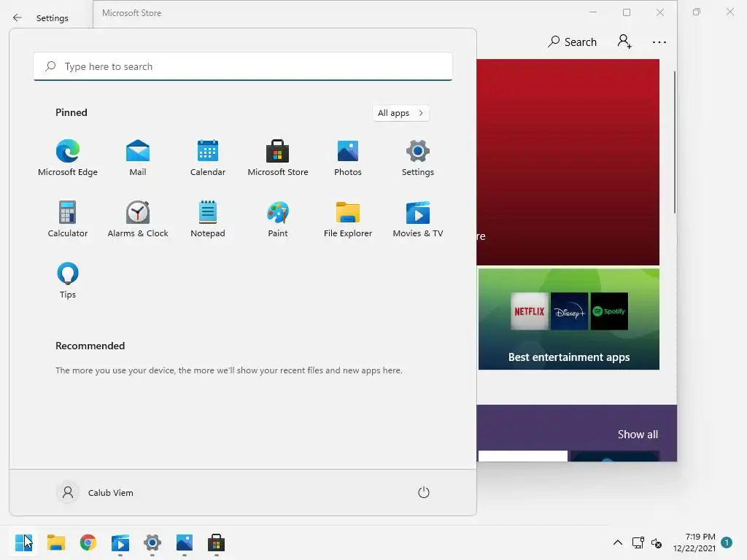
Task: Open the Calub Viem user account menu
Action: tap(96, 492)
